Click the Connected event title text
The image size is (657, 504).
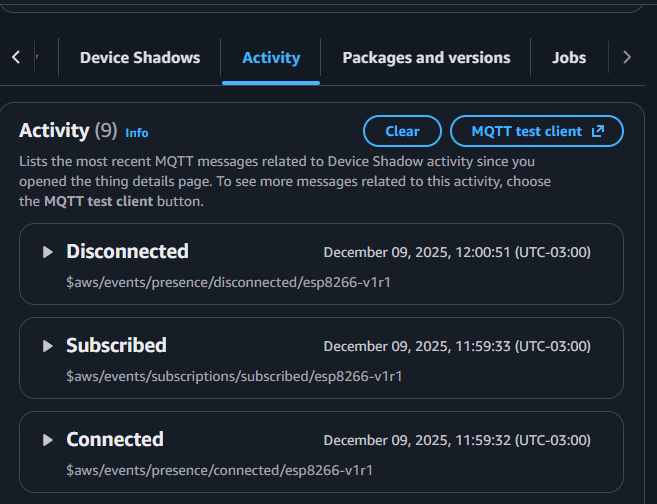[115, 439]
